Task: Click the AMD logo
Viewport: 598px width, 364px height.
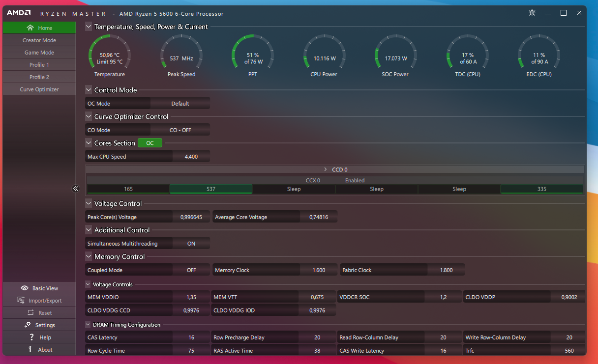Action: click(x=19, y=13)
